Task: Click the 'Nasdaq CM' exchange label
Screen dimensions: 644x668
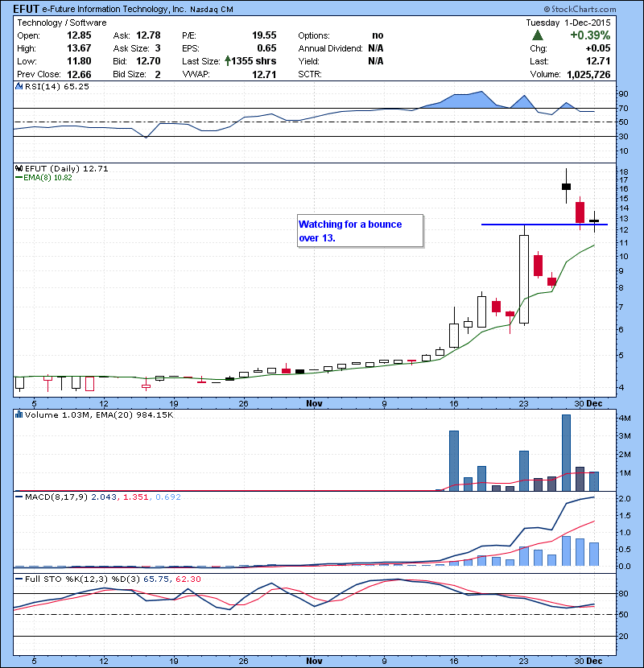Action: coord(212,10)
